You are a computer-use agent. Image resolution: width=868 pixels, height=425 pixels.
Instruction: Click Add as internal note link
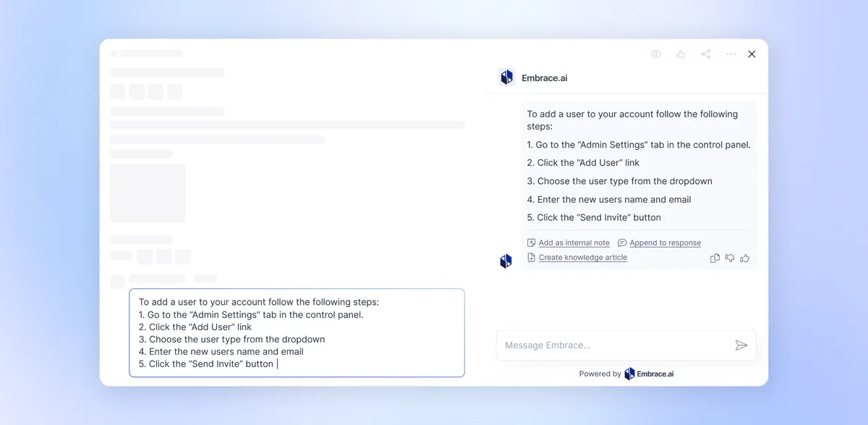point(574,243)
